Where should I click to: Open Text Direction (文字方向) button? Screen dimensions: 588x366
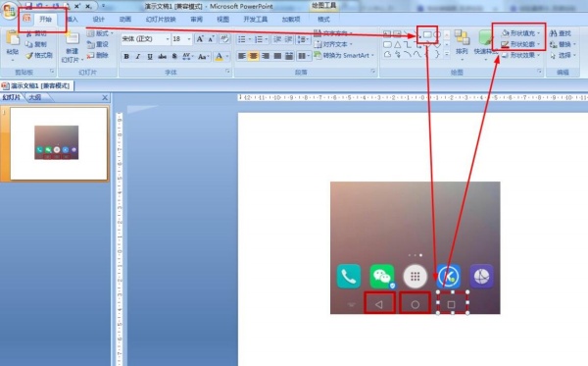[x=333, y=33]
